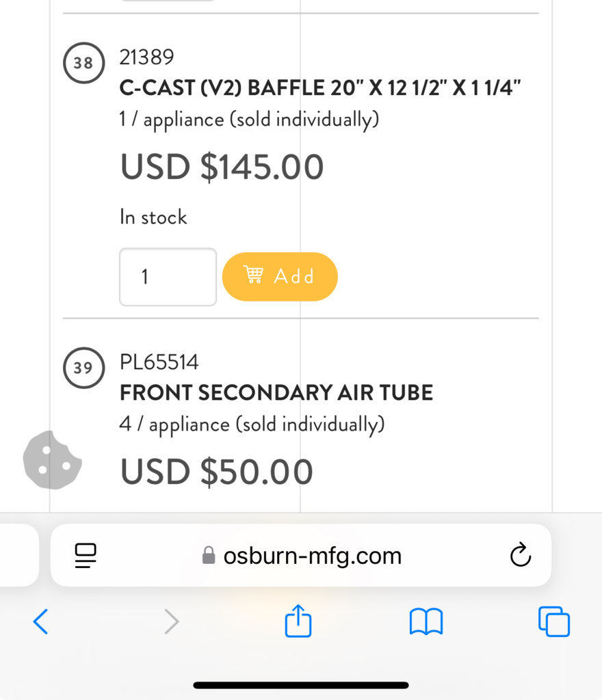The width and height of the screenshot is (602, 700).
Task: Open the C-CAST (V2) BAFFLE product title
Action: click(x=319, y=87)
